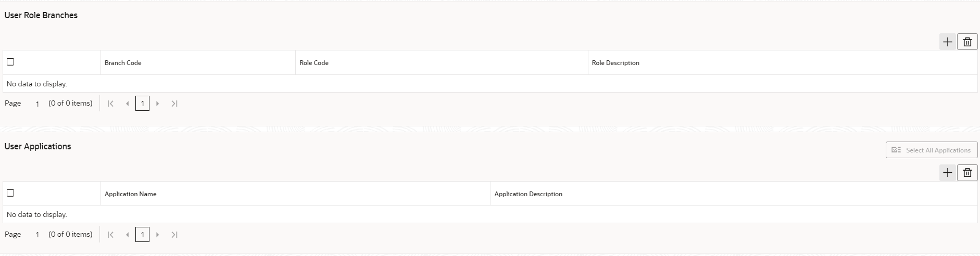
Task: Go to next page of User Applications
Action: tap(158, 235)
